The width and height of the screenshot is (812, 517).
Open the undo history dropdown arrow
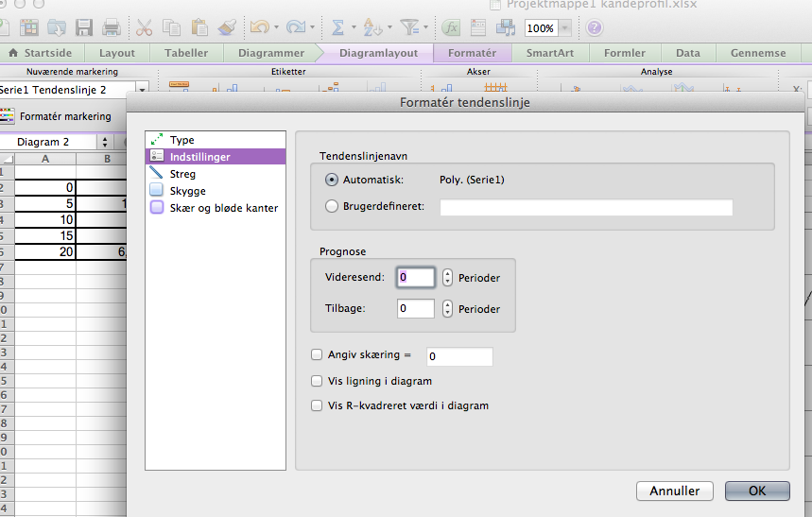pyautogui.click(x=277, y=27)
